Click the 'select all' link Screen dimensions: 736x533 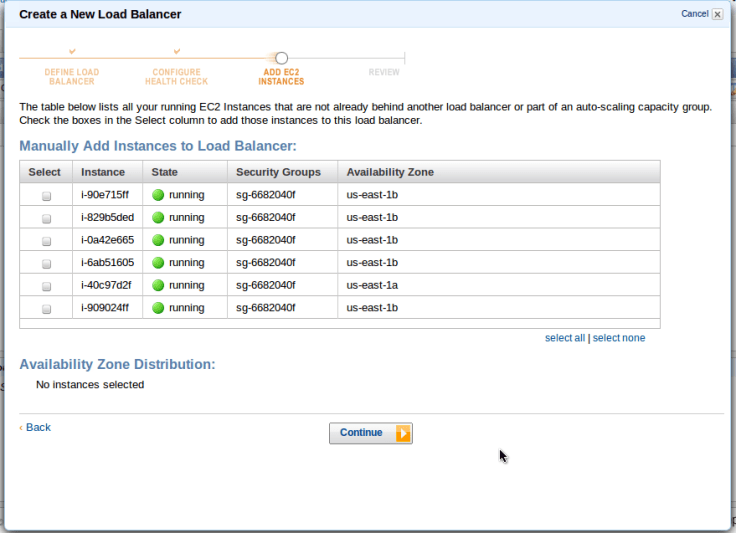pos(565,338)
